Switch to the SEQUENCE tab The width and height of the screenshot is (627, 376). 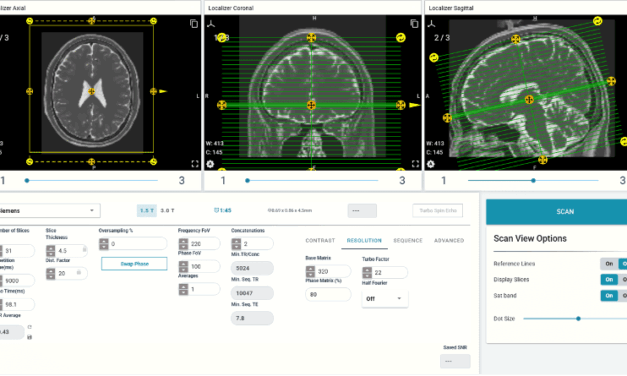point(407,240)
